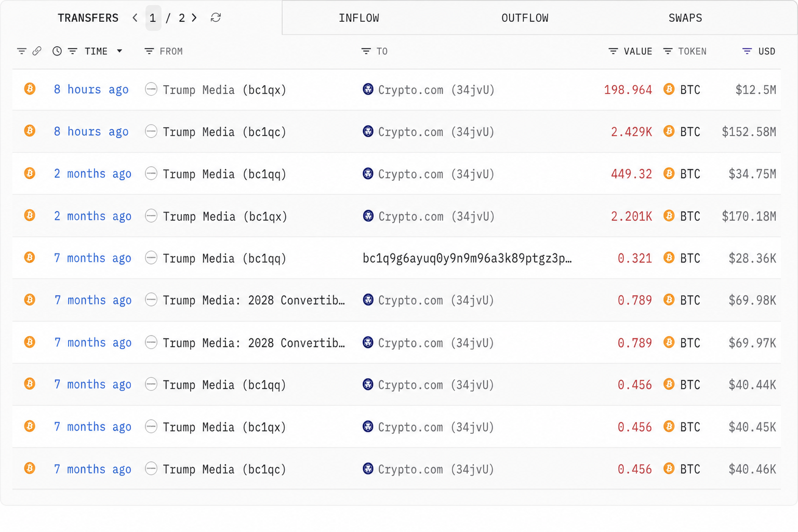The height and width of the screenshot is (532, 798).
Task: Click the 2.429K transfer value
Action: click(631, 132)
